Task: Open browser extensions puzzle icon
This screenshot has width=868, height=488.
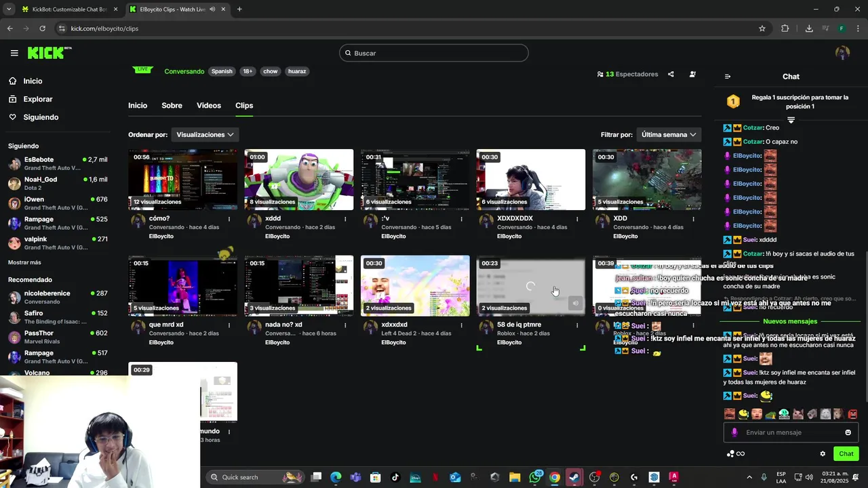Action: click(x=785, y=28)
